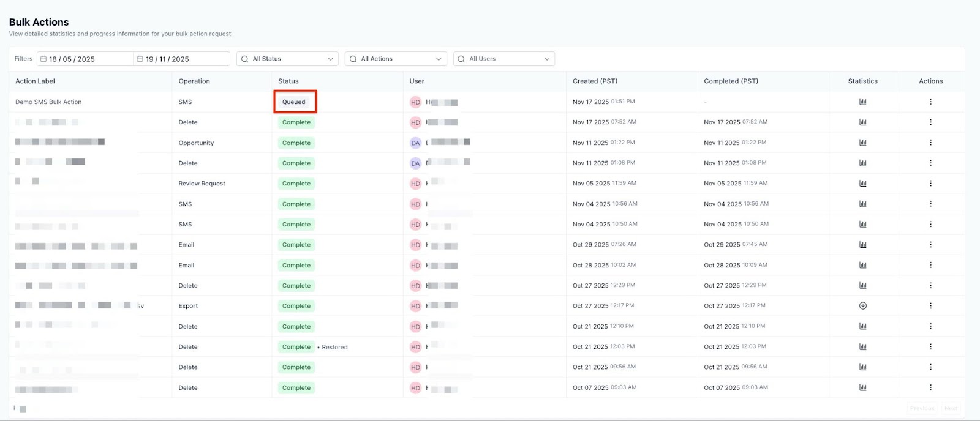Open three-dot menu for Opportunity row
980x421 pixels.
[x=930, y=143]
